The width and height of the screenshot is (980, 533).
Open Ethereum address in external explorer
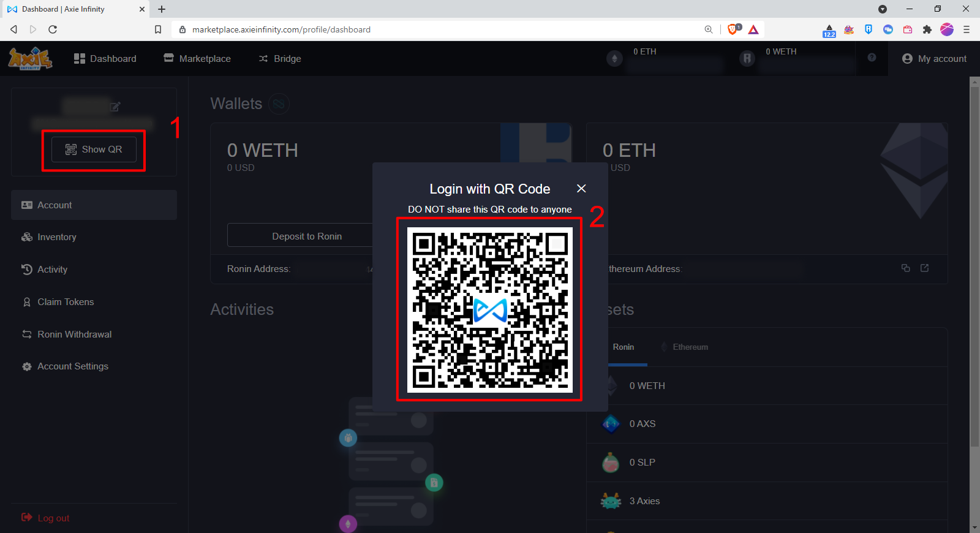tap(925, 268)
